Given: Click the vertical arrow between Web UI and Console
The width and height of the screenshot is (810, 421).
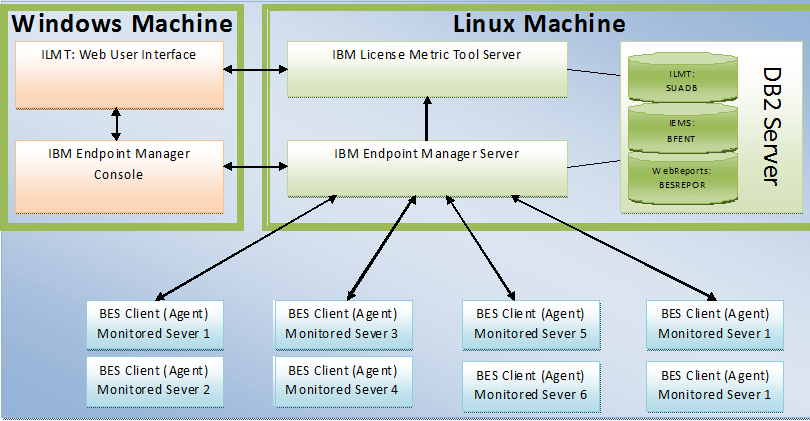Looking at the screenshot, I should [117, 123].
